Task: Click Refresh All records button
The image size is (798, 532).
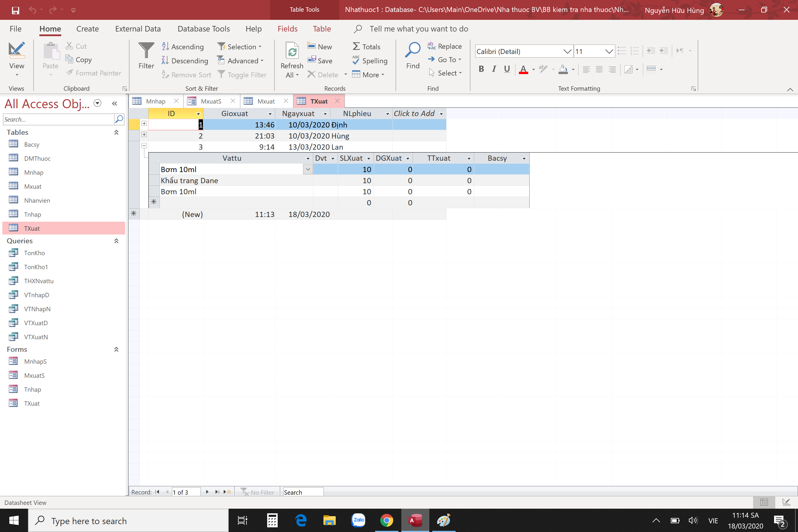Action: (292, 60)
